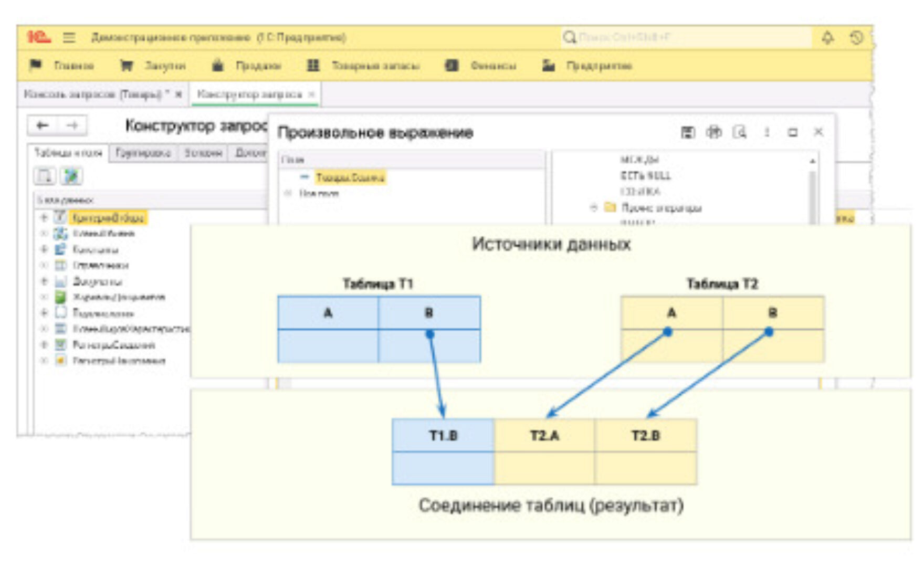The image size is (924, 567).
Task: Click the Продажи briefcase icon
Action: tap(218, 65)
